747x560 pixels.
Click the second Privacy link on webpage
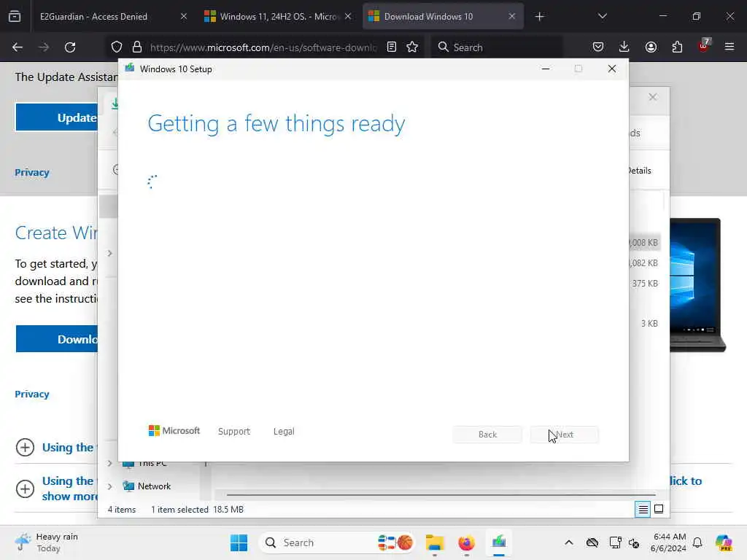32,394
